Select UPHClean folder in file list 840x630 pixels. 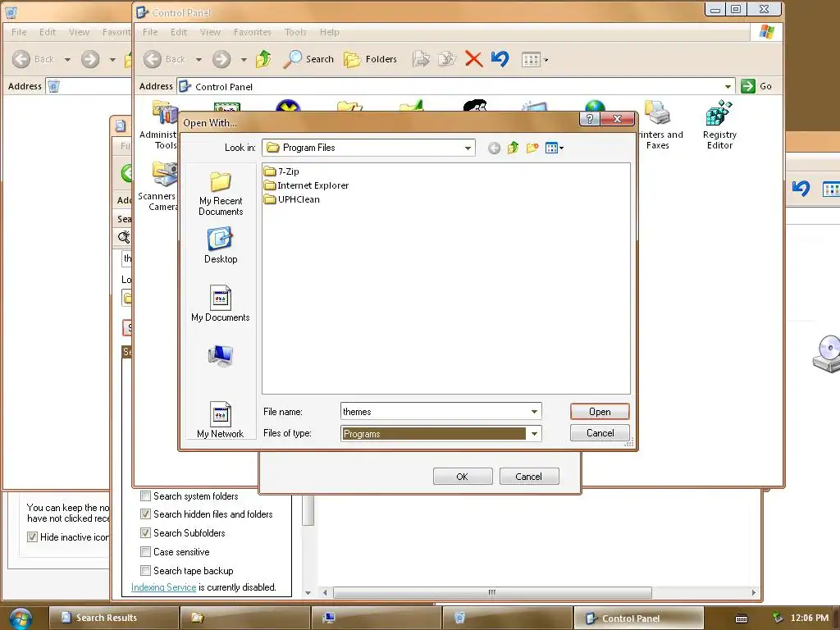[x=292, y=199]
